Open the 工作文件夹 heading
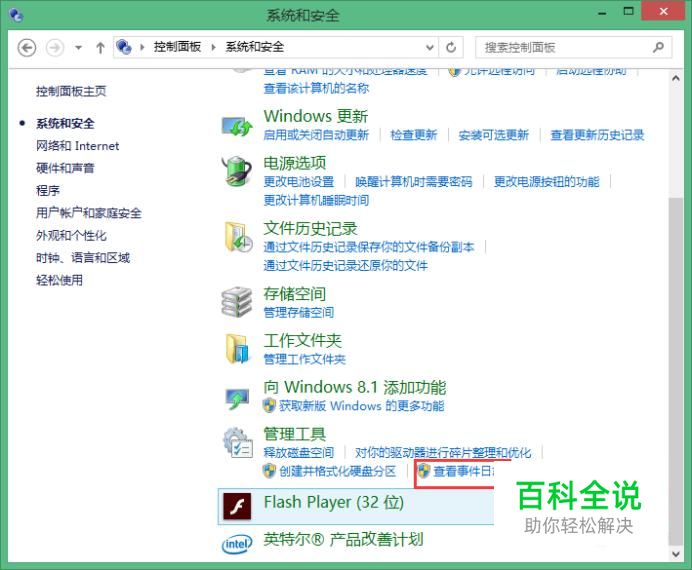The height and width of the screenshot is (570, 692). pos(303,340)
